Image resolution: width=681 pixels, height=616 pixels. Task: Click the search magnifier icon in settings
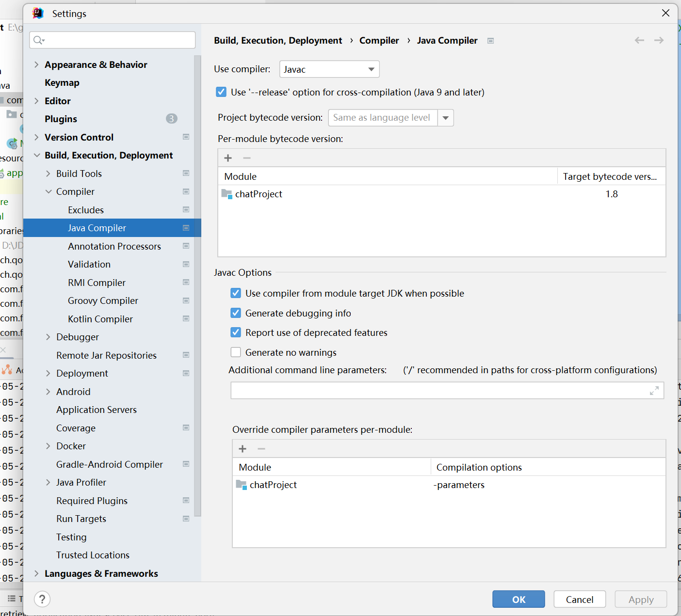[x=39, y=40]
